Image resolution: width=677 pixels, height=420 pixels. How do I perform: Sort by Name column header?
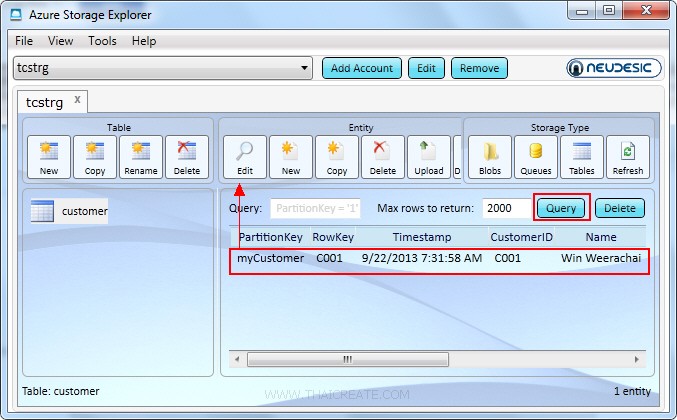click(601, 237)
